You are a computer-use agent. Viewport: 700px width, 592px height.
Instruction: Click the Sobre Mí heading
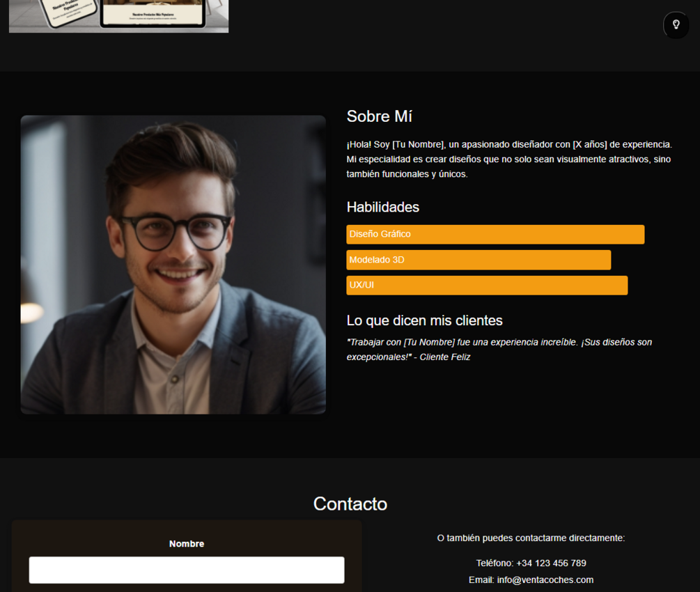click(x=379, y=116)
